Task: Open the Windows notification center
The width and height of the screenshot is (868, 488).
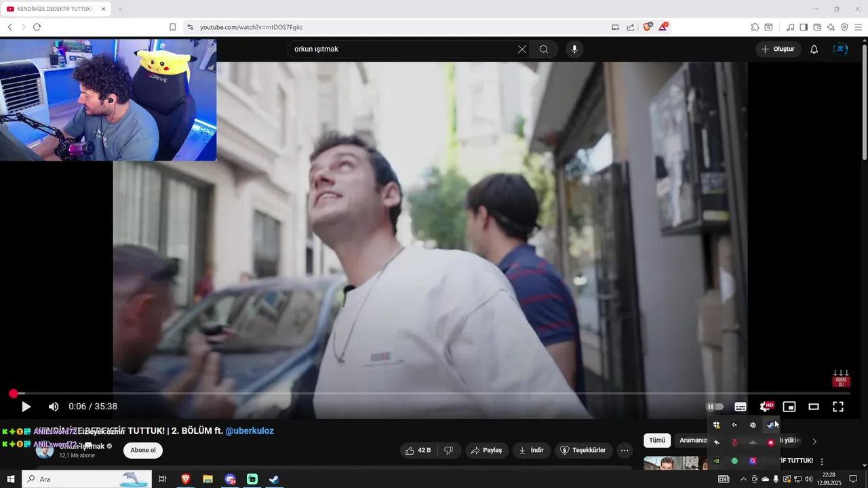Action: (x=853, y=479)
